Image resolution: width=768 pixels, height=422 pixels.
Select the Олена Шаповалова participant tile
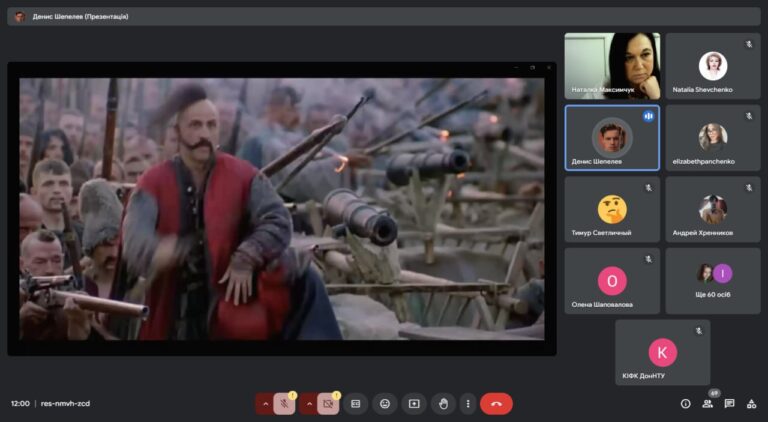[612, 281]
